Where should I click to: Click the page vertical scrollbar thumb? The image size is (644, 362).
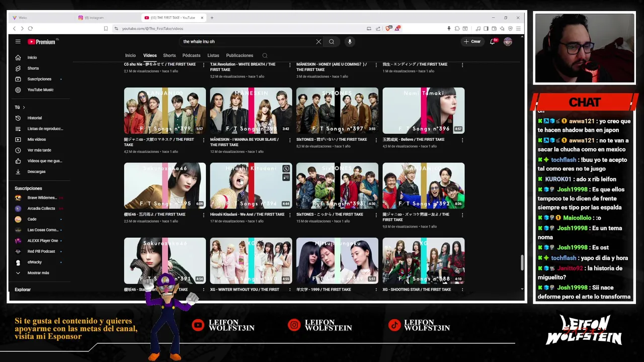[x=522, y=262]
